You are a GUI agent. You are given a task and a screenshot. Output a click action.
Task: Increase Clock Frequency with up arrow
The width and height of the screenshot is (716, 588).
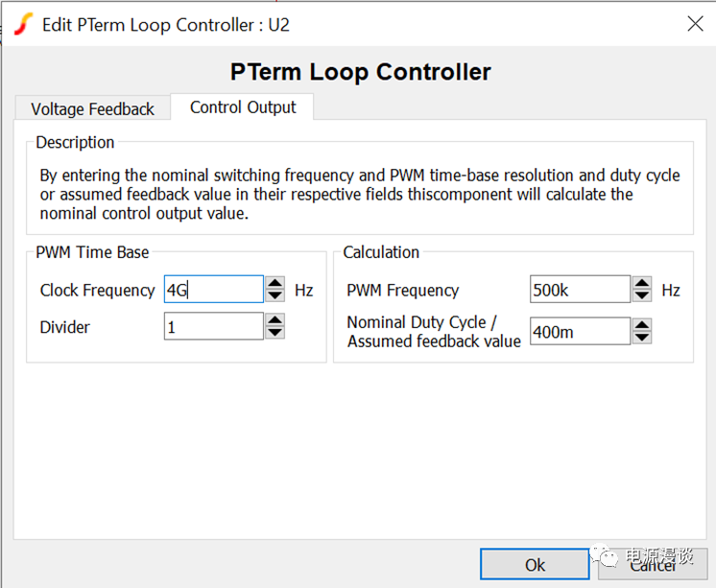[275, 284]
